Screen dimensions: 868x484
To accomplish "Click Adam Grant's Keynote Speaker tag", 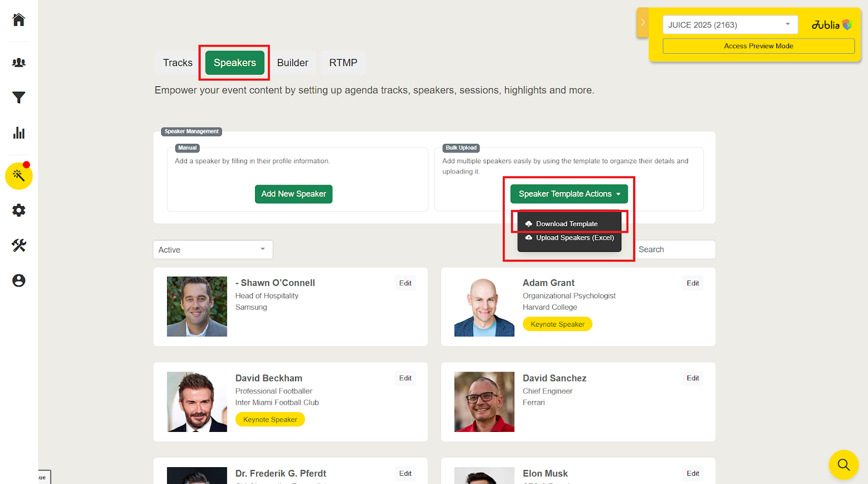I will point(558,324).
